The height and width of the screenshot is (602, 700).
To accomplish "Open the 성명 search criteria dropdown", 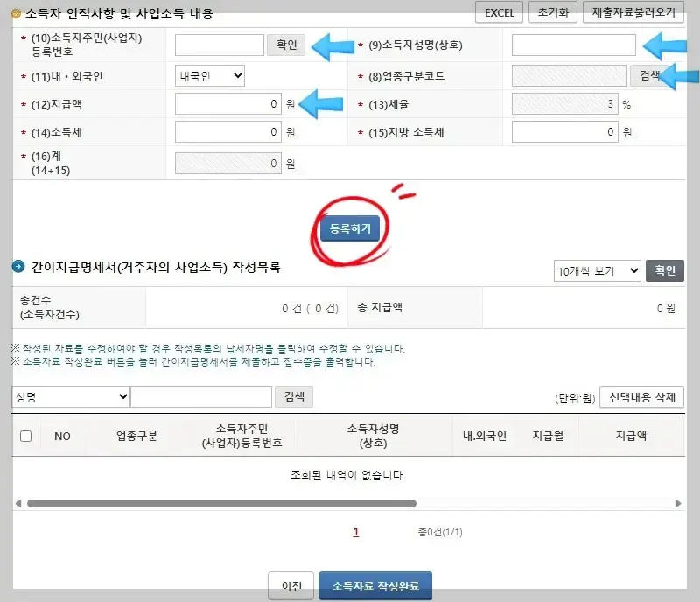I will click(x=68, y=396).
